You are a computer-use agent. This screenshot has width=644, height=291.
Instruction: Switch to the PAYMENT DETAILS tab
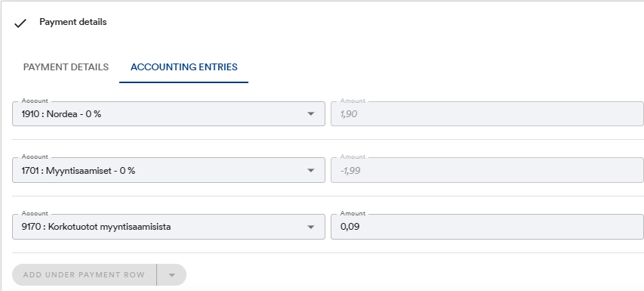coord(66,67)
